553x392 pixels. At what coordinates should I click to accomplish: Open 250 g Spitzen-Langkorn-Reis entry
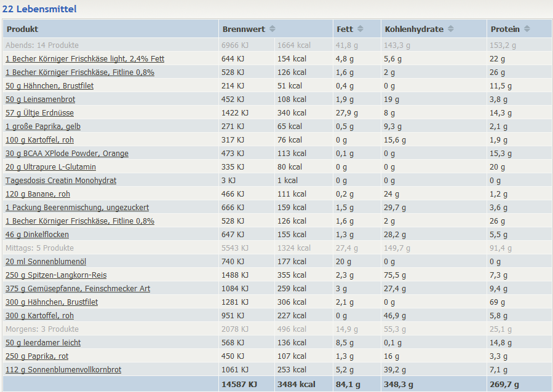tap(56, 275)
